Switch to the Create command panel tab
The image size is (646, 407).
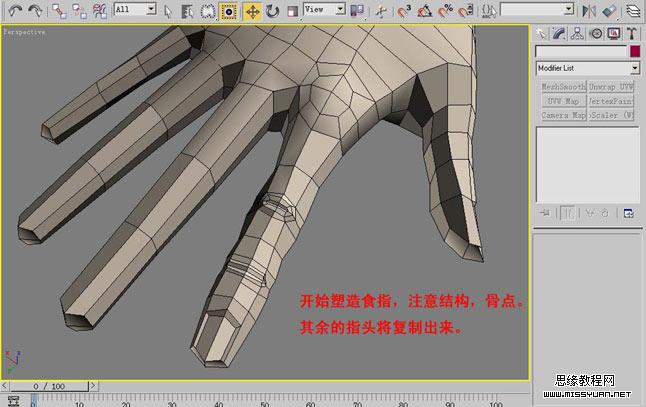point(541,33)
